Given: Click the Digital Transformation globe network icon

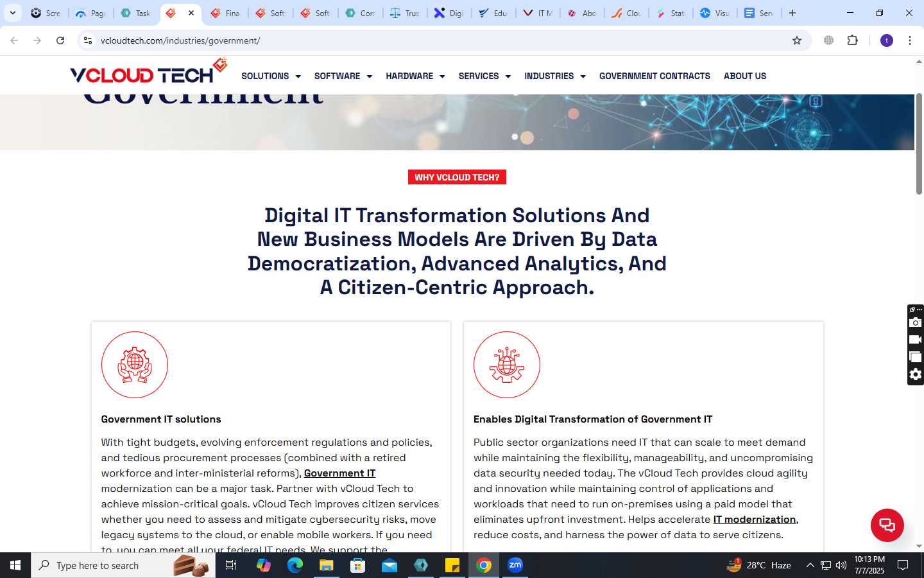Looking at the screenshot, I should click(507, 365).
